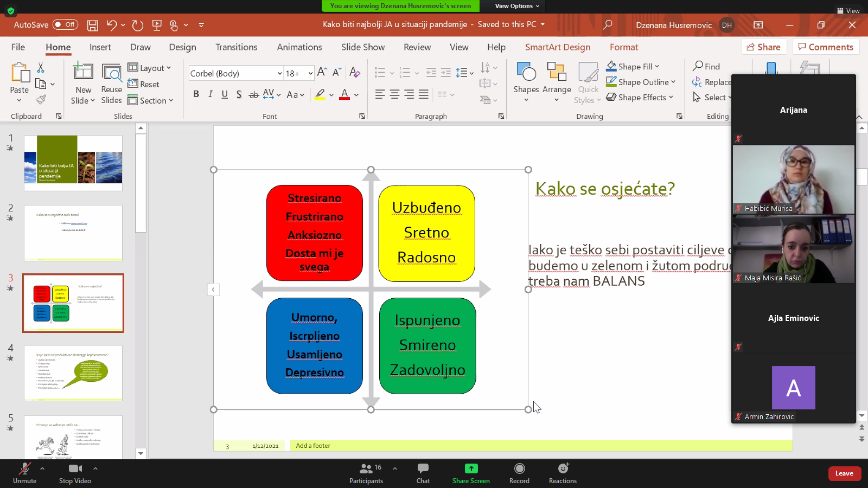Open the Shapes gallery
868x488 pixels.
point(526,81)
